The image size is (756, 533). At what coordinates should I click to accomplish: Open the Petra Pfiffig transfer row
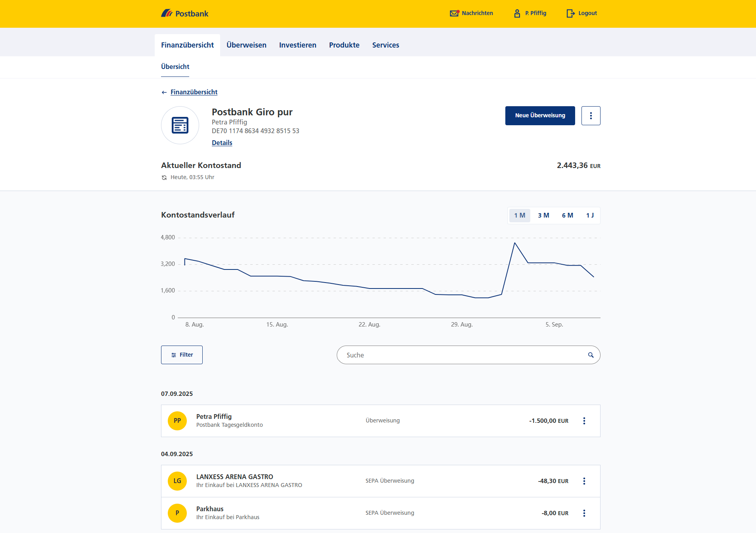381,421
